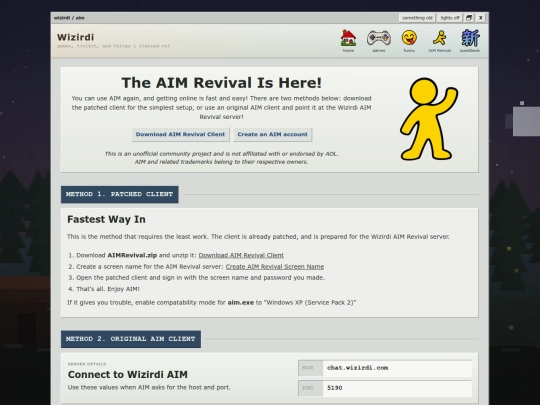Viewport: 540px width, 405px height.
Task: Click the something old button
Action: pos(417,18)
